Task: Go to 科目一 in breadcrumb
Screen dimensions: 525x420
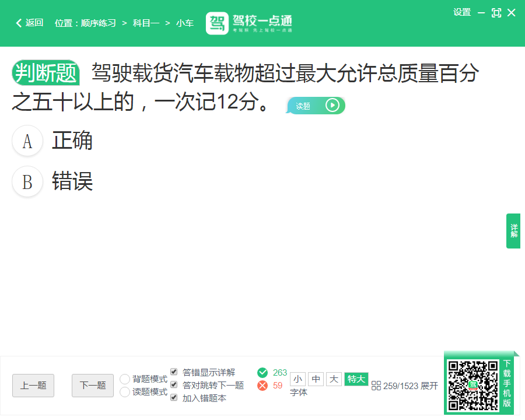Action: (146, 23)
